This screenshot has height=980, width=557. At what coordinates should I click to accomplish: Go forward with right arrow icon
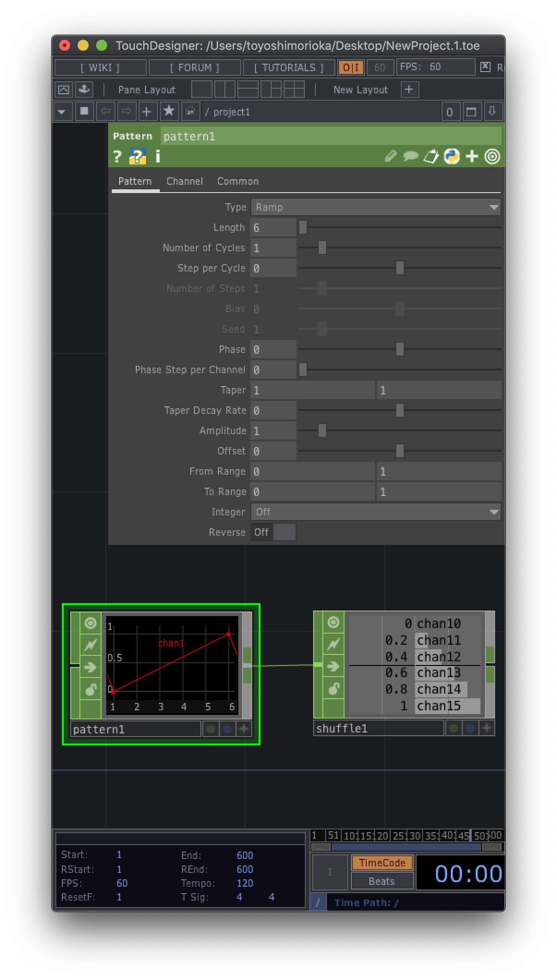pos(127,111)
